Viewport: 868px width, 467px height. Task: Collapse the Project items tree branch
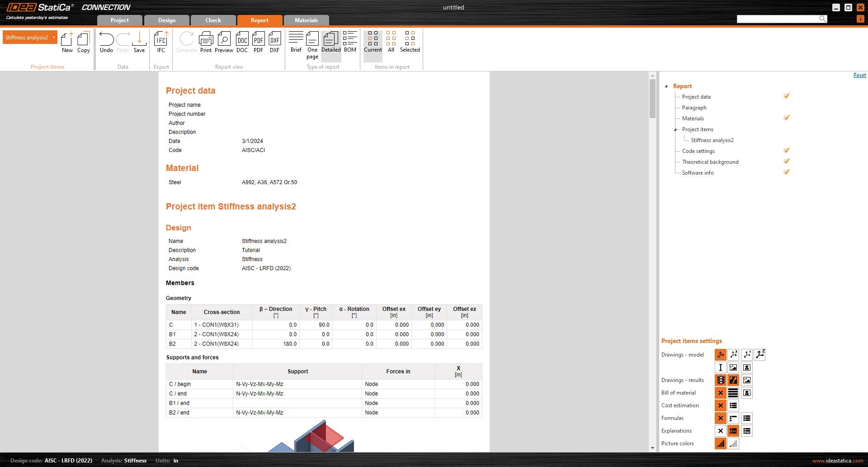[675, 129]
